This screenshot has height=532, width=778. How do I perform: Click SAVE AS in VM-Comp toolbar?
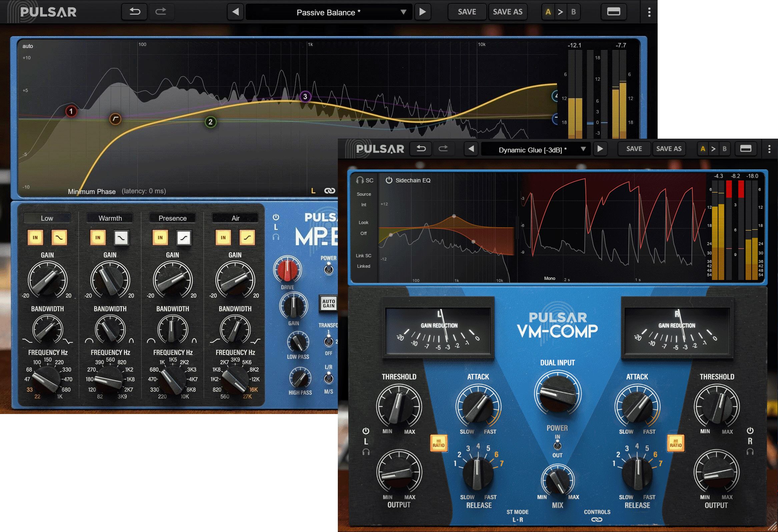point(669,149)
